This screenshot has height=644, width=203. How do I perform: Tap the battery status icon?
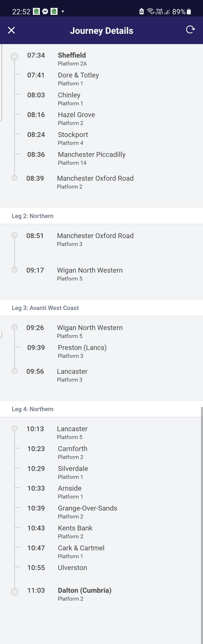(189, 11)
